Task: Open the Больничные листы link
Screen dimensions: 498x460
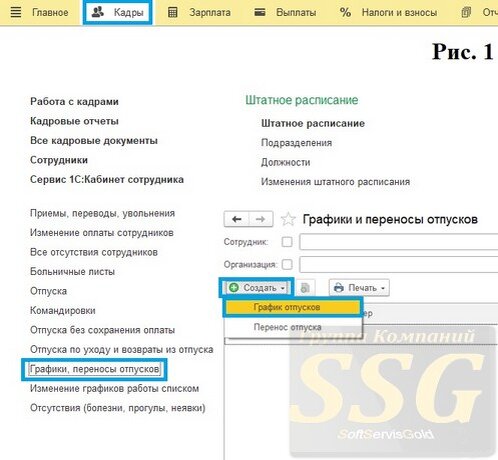Action: pyautogui.click(x=72, y=271)
